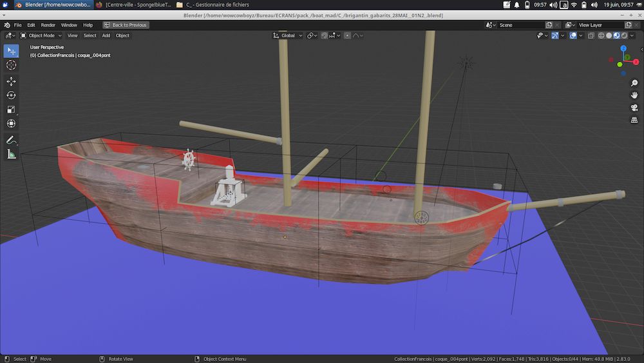Click the Back to Previous button
Viewport: 644px width, 363px height.
[126, 25]
